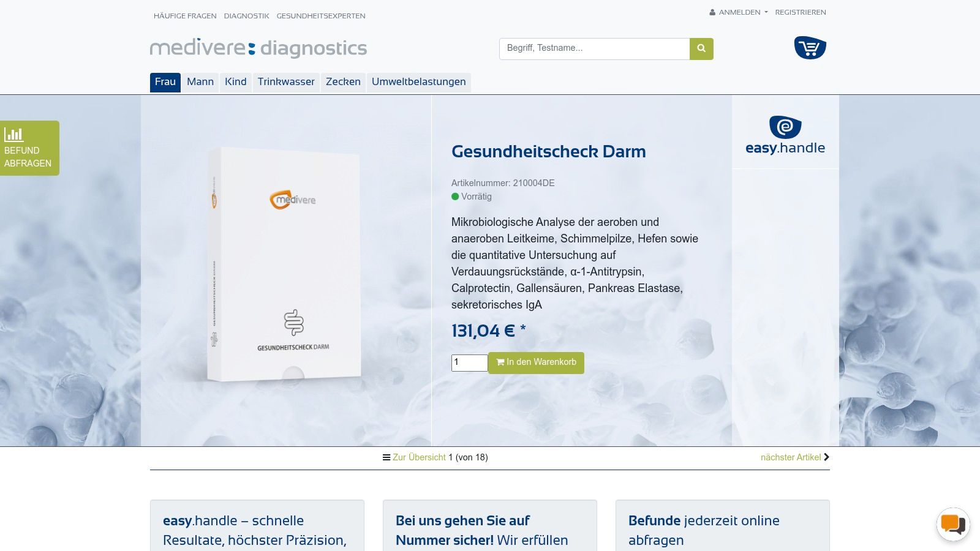Select the Zecken tab
The height and width of the screenshot is (551, 980).
(343, 82)
